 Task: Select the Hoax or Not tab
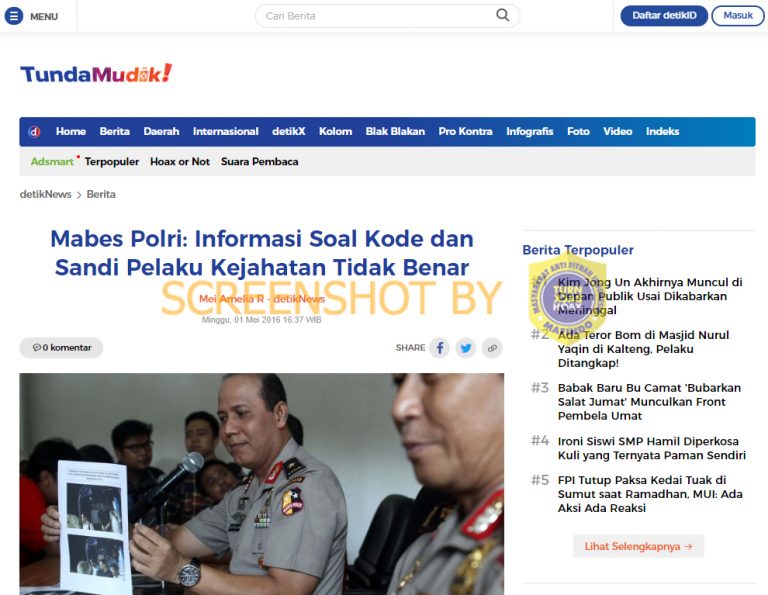(x=180, y=162)
